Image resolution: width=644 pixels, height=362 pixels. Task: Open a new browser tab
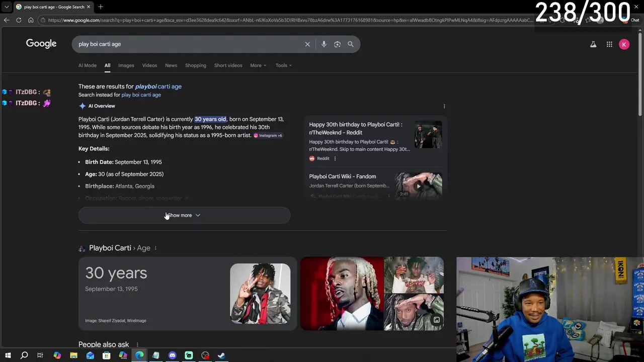tap(101, 7)
